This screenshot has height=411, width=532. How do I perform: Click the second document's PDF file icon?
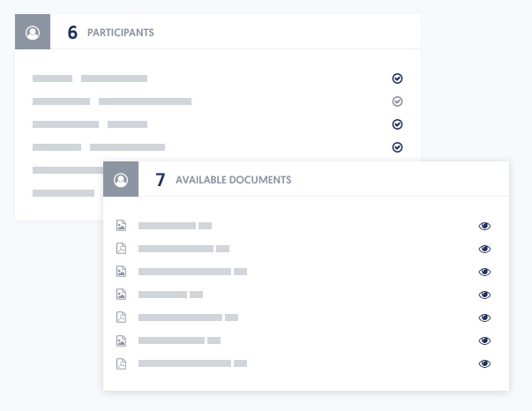click(122, 249)
